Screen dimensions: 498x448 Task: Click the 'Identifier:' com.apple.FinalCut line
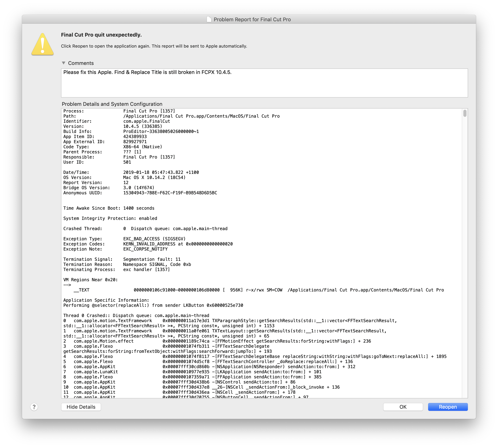coord(117,121)
